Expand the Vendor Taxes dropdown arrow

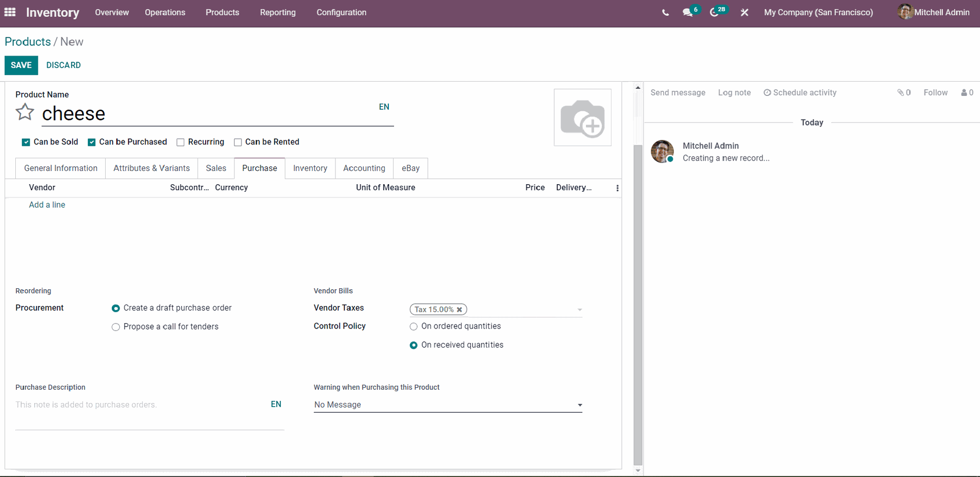coord(579,310)
